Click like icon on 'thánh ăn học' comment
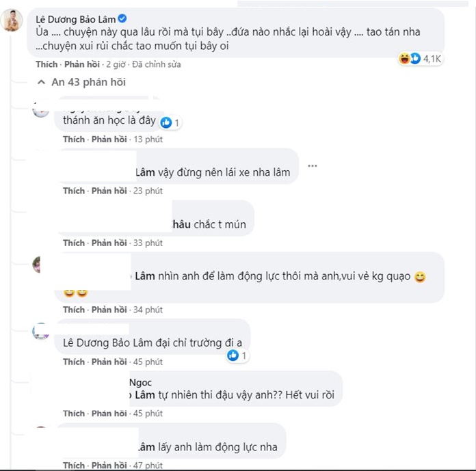 [x=166, y=122]
